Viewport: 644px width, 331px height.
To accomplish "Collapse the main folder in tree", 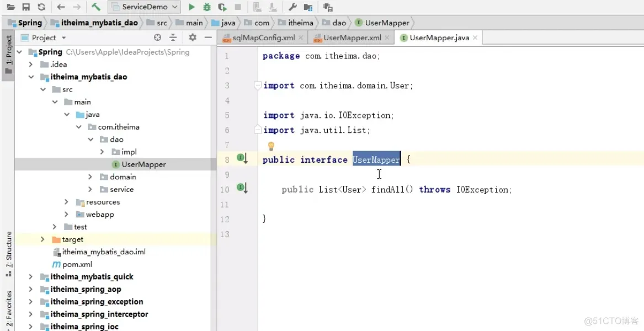I will [x=55, y=102].
